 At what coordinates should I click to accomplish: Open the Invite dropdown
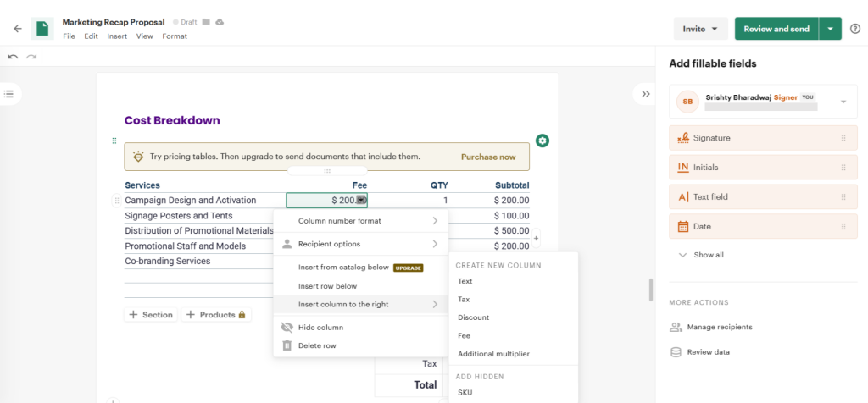point(699,29)
